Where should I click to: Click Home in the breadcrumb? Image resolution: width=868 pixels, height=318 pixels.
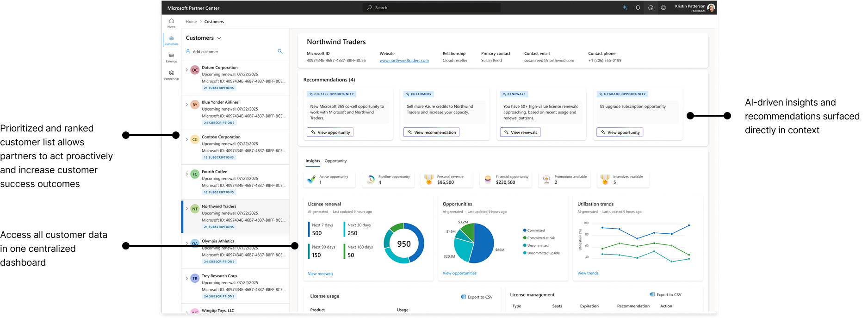191,22
